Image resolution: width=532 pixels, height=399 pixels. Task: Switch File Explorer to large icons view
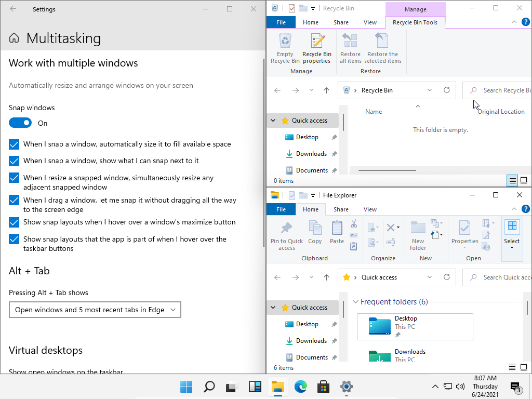(x=524, y=367)
